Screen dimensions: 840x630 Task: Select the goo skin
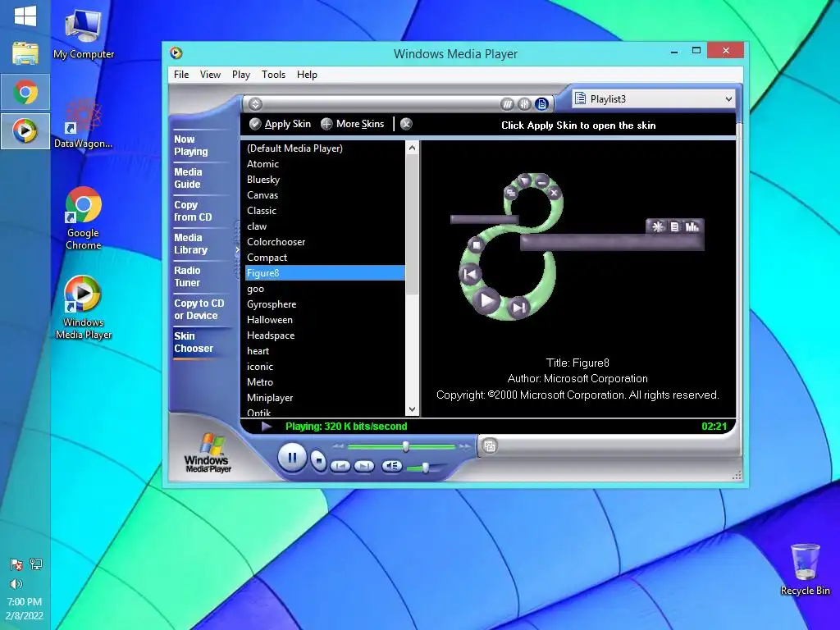(325, 288)
